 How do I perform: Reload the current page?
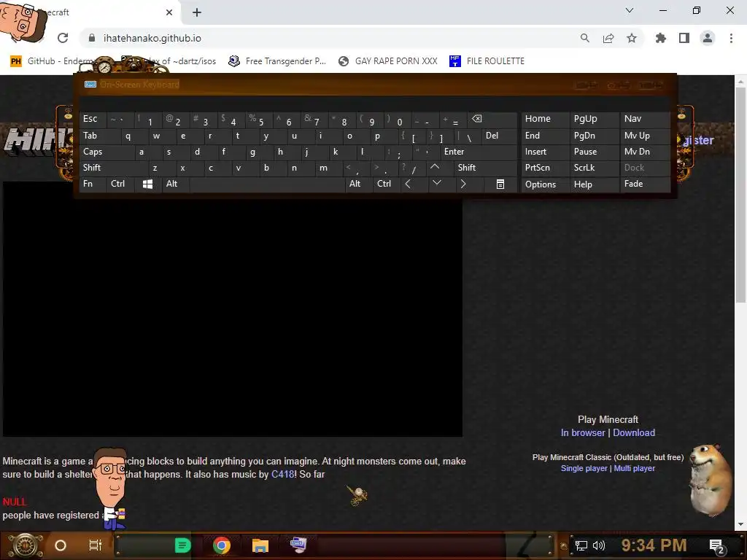tap(63, 38)
